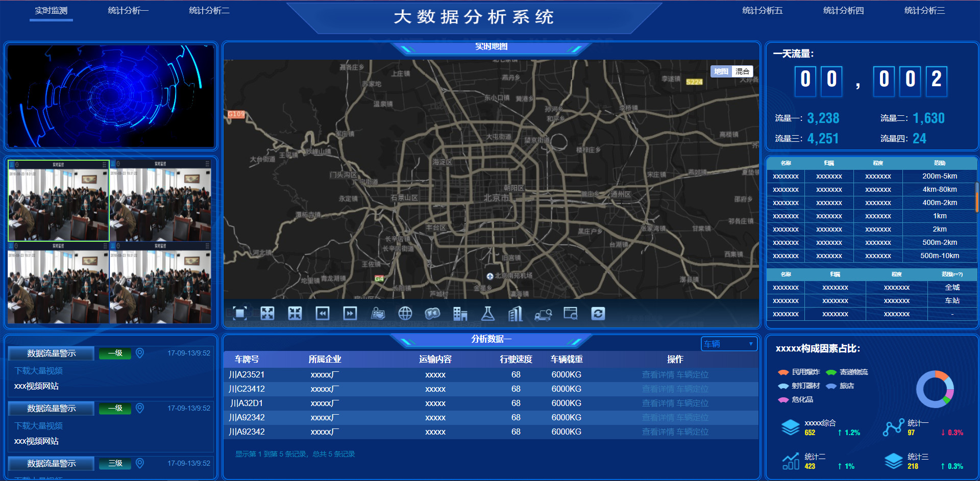
Task: Click the window search icon in map toolbar
Action: [x=571, y=313]
